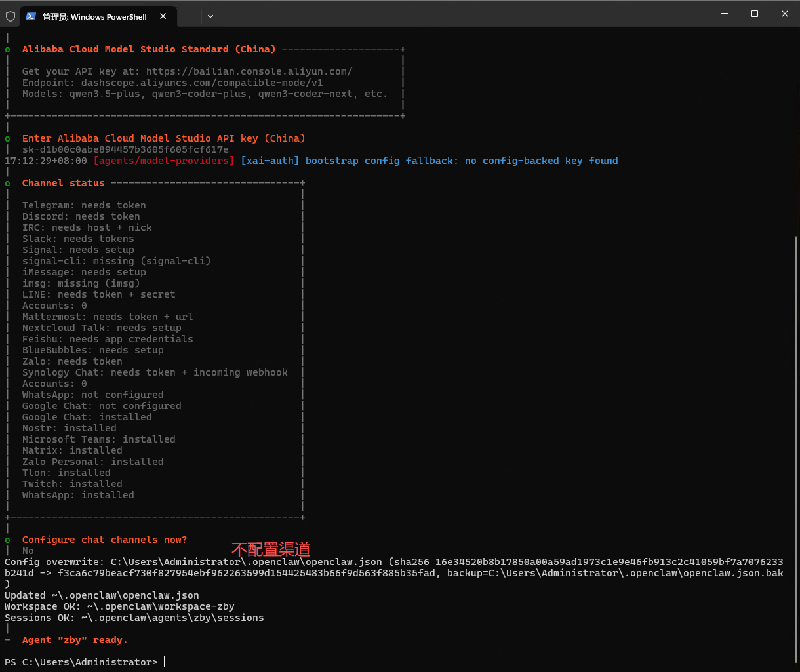The height and width of the screenshot is (672, 800).
Task: Click the Feishu: needs app credentials line
Action: (x=108, y=339)
